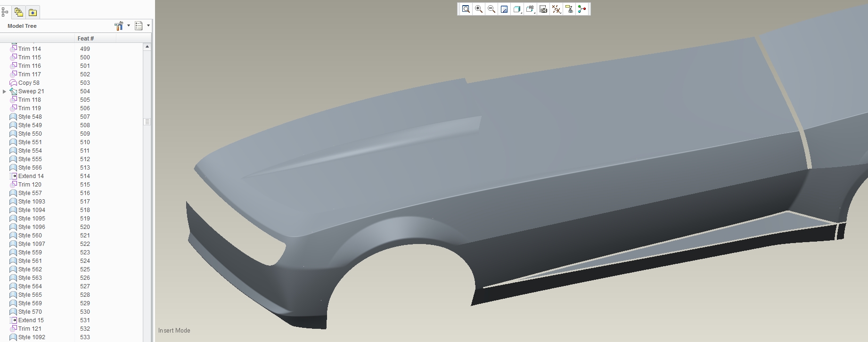This screenshot has width=868, height=342.
Task: Open the Model Tree Settings hammer icon
Action: coord(119,26)
